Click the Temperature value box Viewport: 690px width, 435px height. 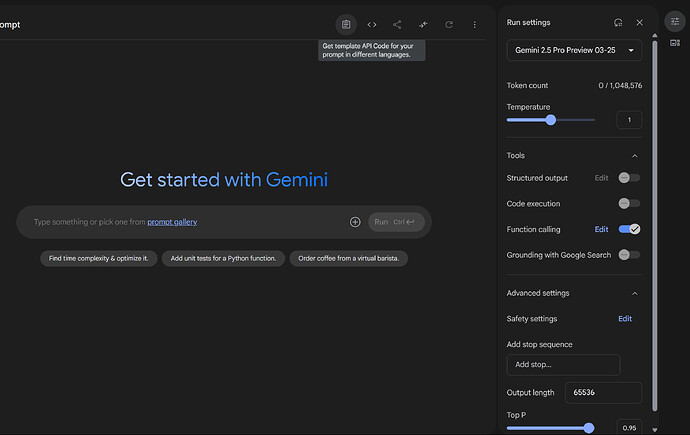pyautogui.click(x=629, y=120)
